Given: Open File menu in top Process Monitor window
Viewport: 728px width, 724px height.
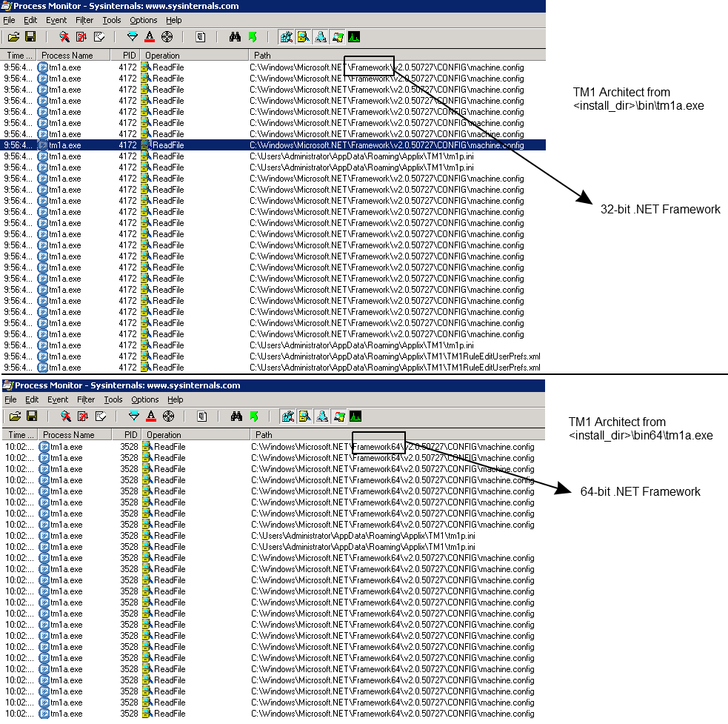Looking at the screenshot, I should [10, 20].
